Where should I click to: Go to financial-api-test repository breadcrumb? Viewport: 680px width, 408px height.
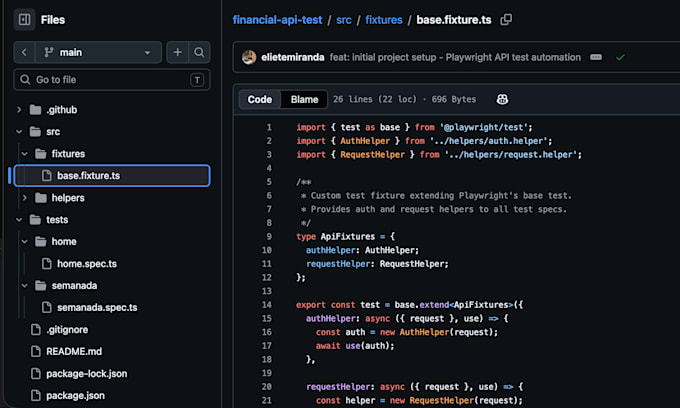point(278,20)
